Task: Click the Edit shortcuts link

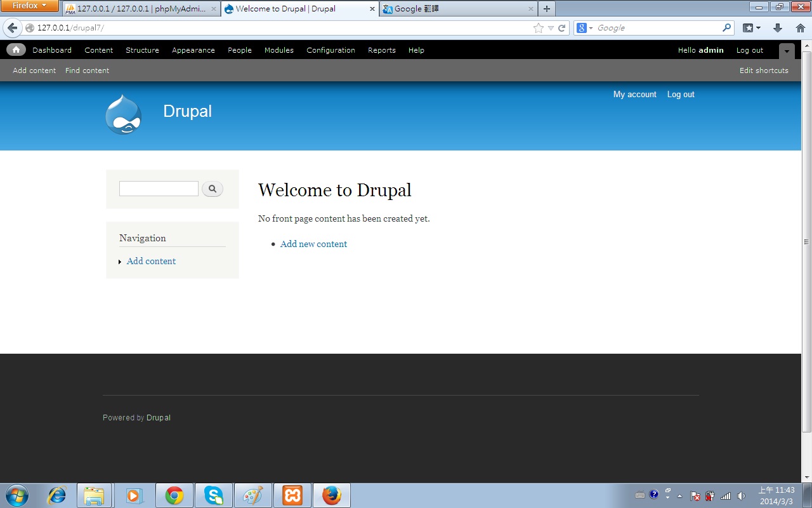Action: pos(764,70)
